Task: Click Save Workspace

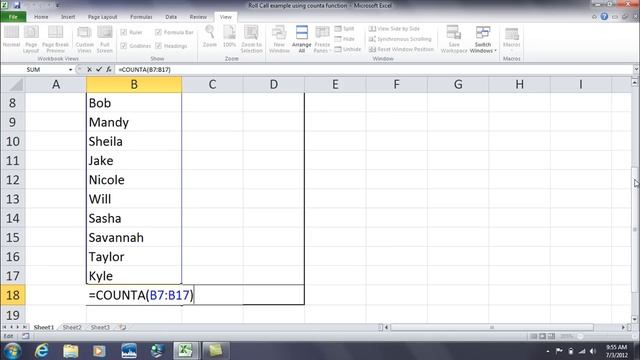Action: [453, 39]
